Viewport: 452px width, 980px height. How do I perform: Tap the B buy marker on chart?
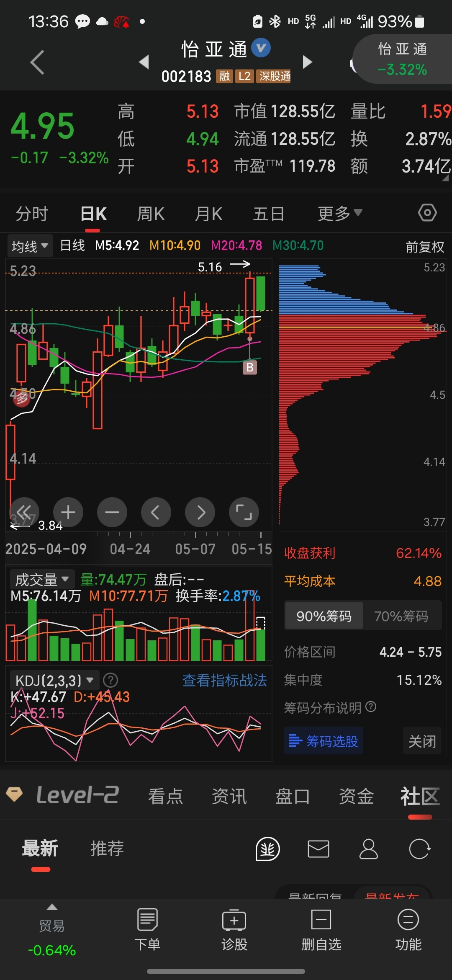pyautogui.click(x=250, y=367)
